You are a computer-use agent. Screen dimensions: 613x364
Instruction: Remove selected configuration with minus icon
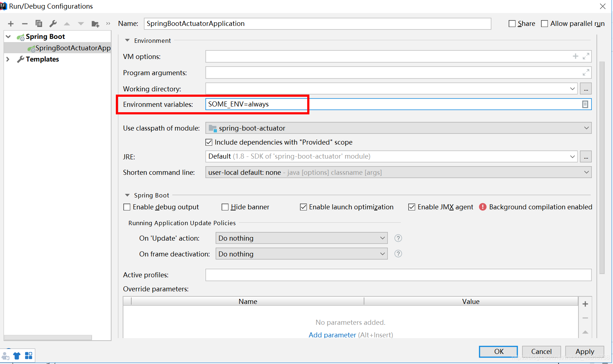(x=25, y=24)
